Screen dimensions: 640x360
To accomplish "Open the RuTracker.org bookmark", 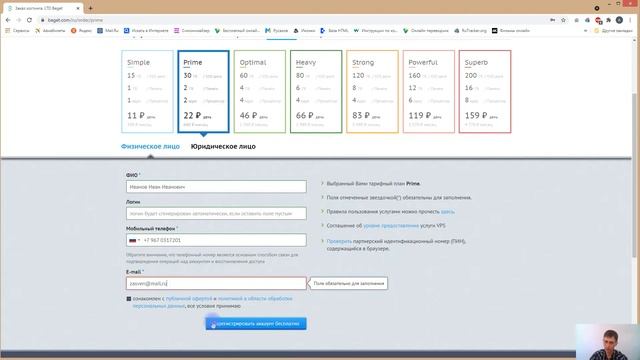I will (x=471, y=31).
